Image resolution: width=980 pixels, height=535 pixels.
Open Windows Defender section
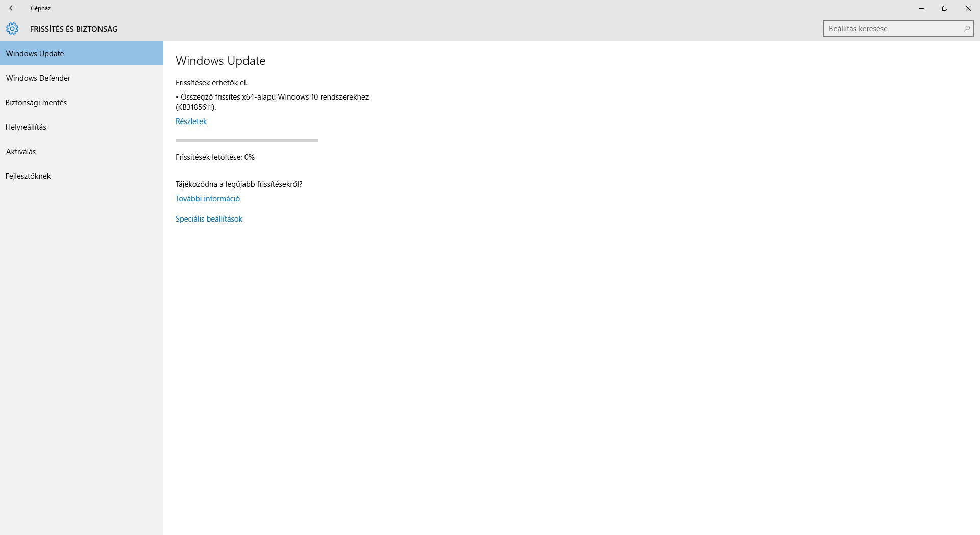(x=82, y=78)
